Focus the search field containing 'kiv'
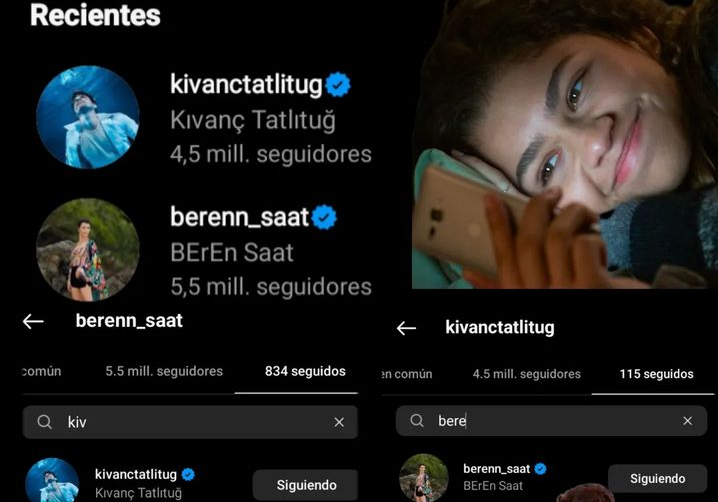The image size is (718, 502). tap(190, 422)
